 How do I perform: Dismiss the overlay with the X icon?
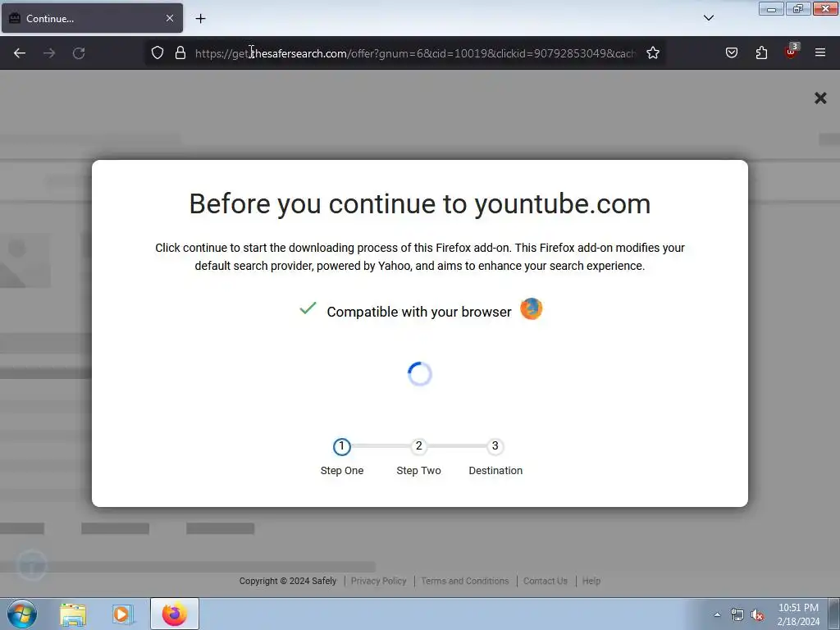[x=820, y=98]
